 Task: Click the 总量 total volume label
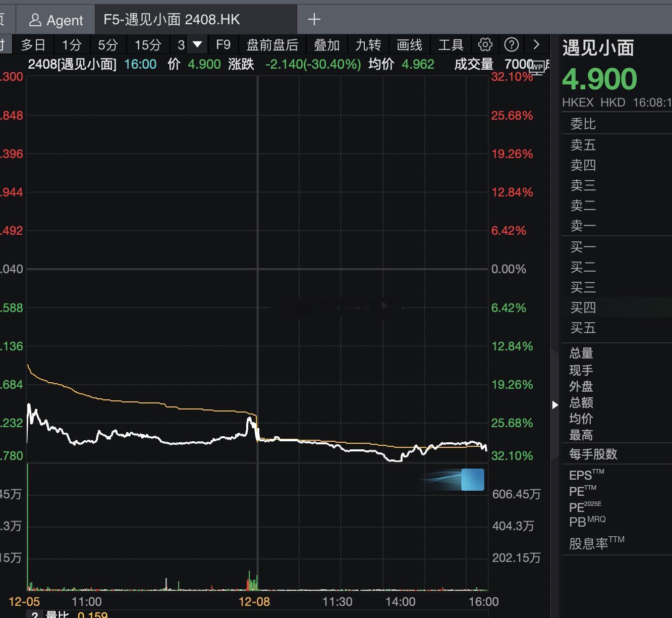[x=581, y=353]
